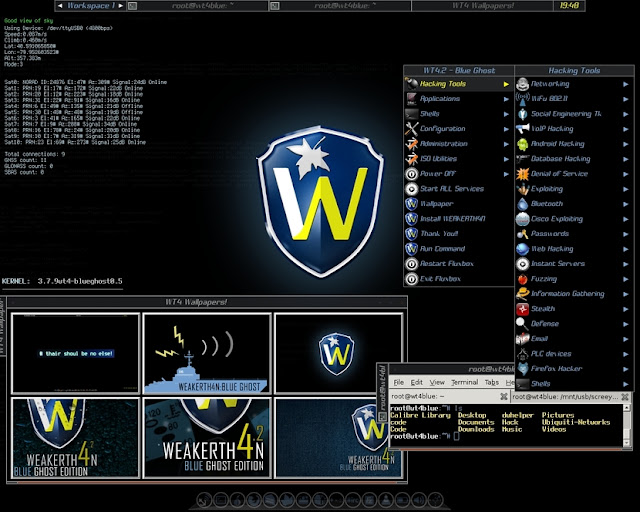Open the Bluetooth droplet icon
This screenshot has width=640, height=512.
(x=522, y=204)
